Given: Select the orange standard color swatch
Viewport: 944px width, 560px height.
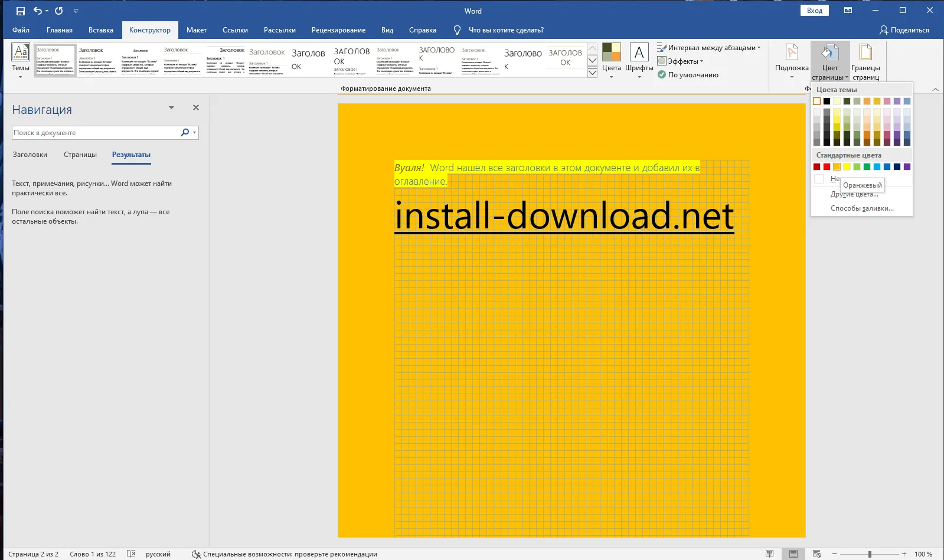Looking at the screenshot, I should pos(837,167).
